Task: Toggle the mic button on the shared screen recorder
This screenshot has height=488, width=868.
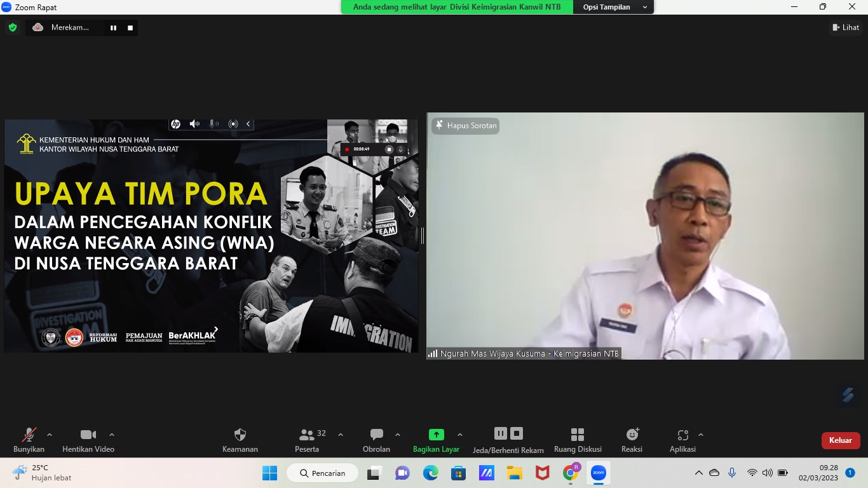Action: [x=401, y=149]
